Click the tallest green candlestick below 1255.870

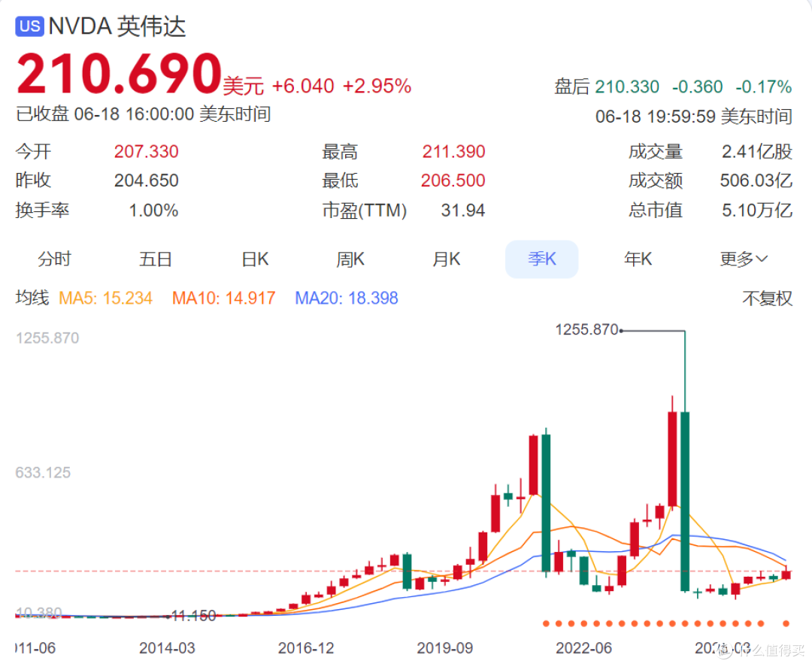pyautogui.click(x=685, y=502)
